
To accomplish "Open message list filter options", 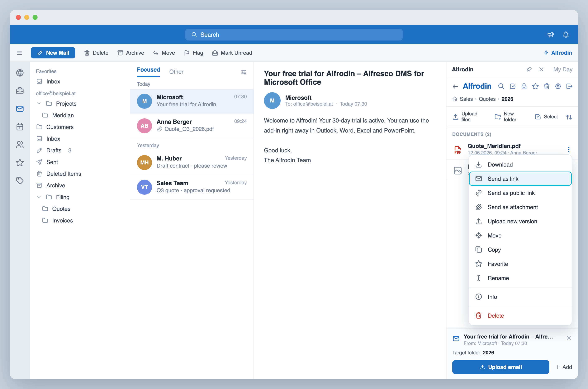I will tap(243, 72).
